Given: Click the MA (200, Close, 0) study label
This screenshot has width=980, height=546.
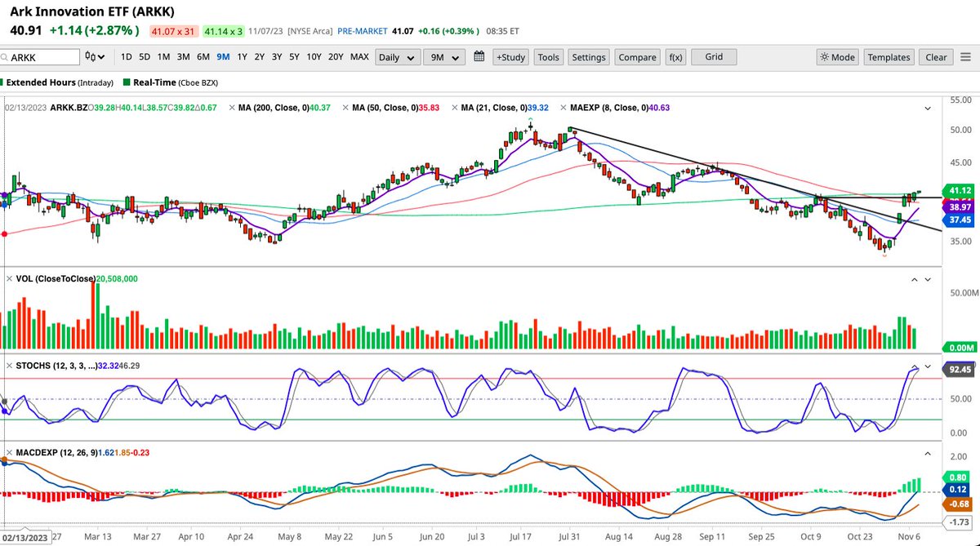Looking at the screenshot, I should pyautogui.click(x=274, y=107).
